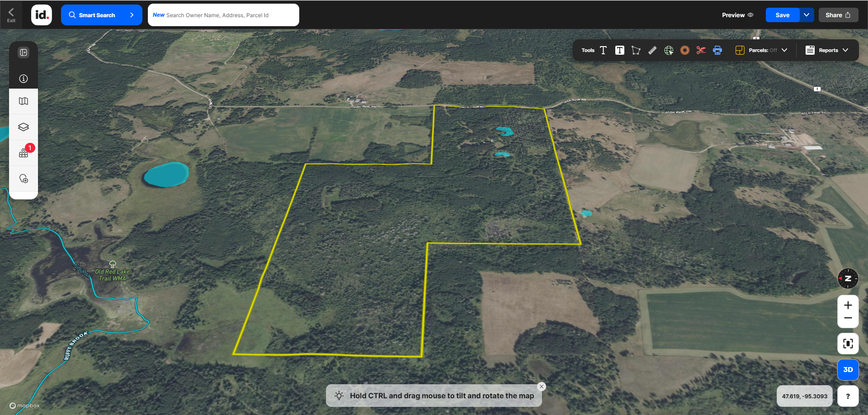Select the boxed Text label tool
The width and height of the screenshot is (868, 415).
pos(620,50)
